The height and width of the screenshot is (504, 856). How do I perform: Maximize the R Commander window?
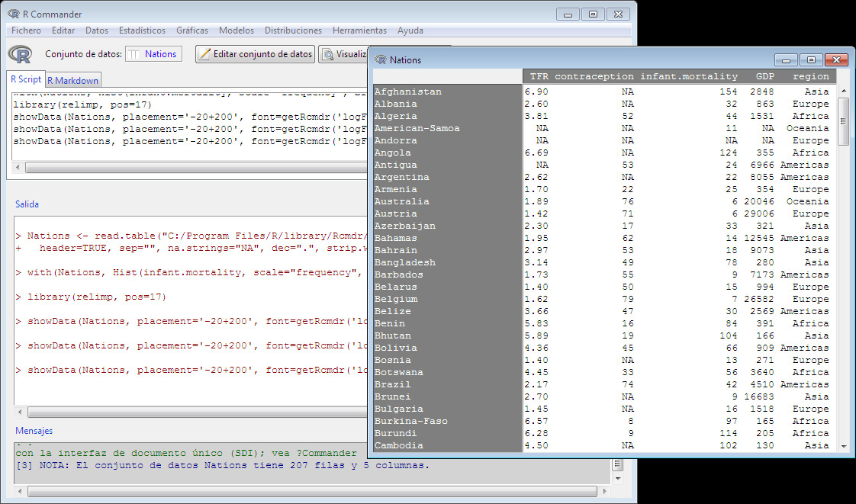pyautogui.click(x=593, y=14)
